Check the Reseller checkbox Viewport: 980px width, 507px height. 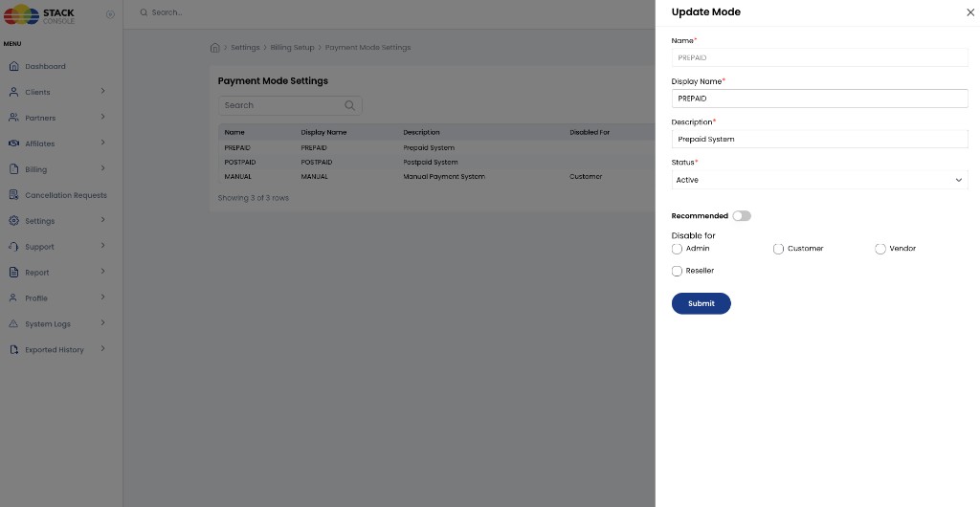pos(677,271)
